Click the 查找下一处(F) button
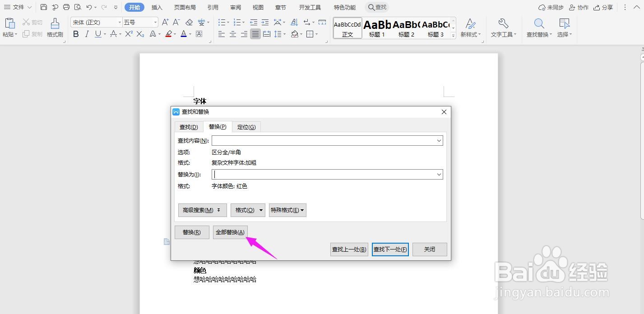This screenshot has height=314, width=644. click(390, 249)
